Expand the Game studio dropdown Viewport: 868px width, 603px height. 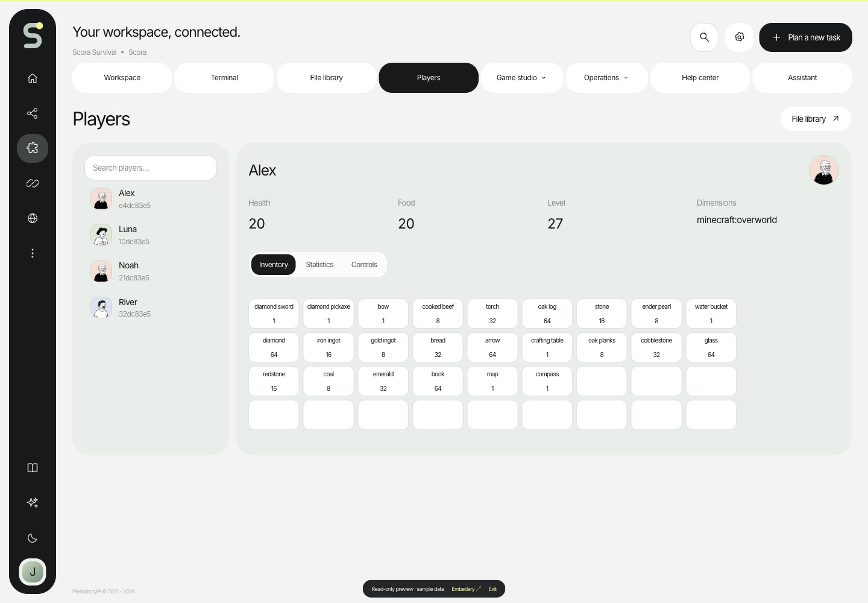coord(522,78)
